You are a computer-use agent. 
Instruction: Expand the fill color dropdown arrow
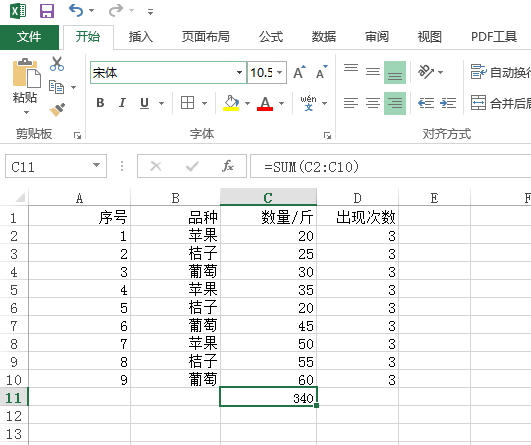tap(248, 103)
